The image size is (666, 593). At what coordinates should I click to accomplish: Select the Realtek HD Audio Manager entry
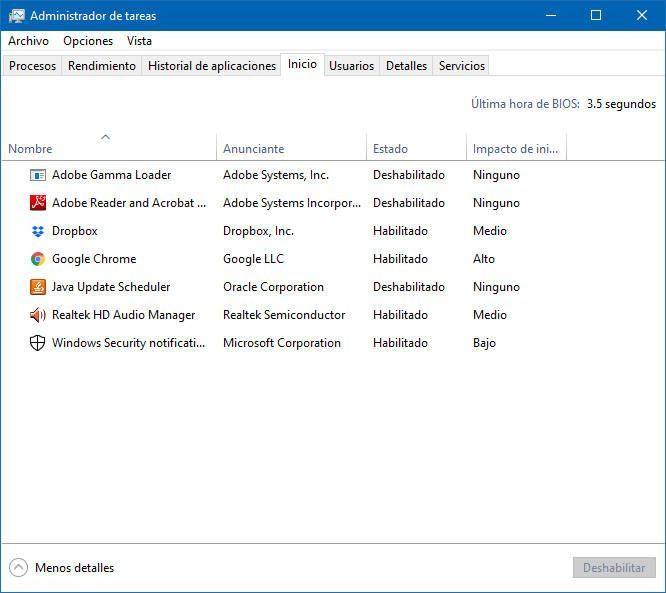[124, 315]
